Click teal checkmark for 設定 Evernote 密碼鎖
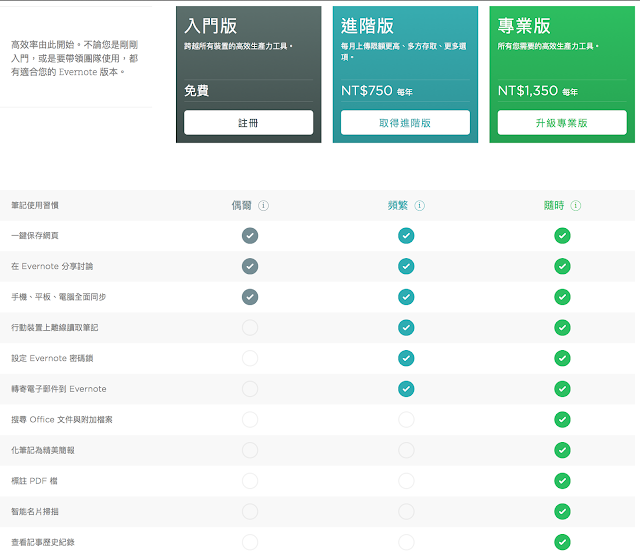This screenshot has height=552, width=640. 406,358
